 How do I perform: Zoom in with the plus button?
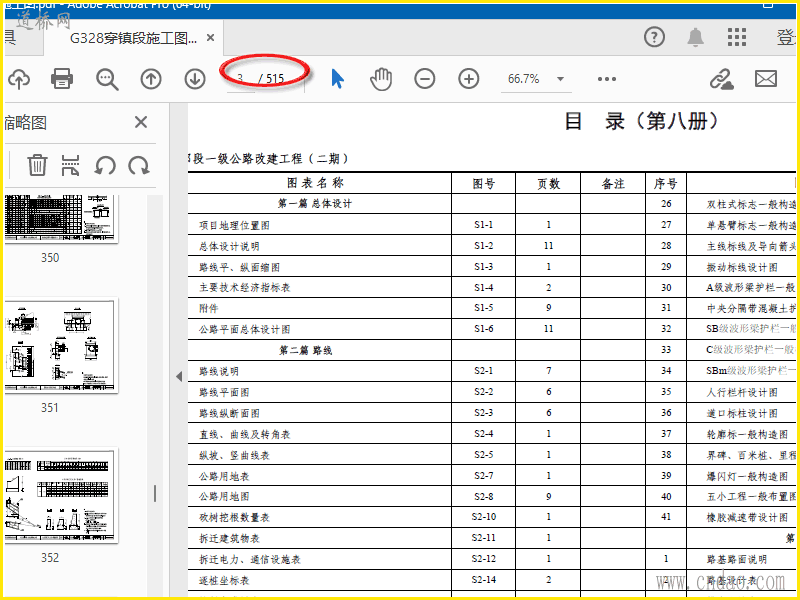(468, 79)
